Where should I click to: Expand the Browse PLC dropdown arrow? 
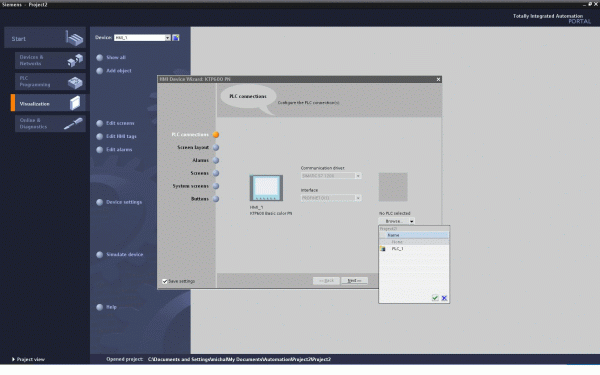[411, 221]
